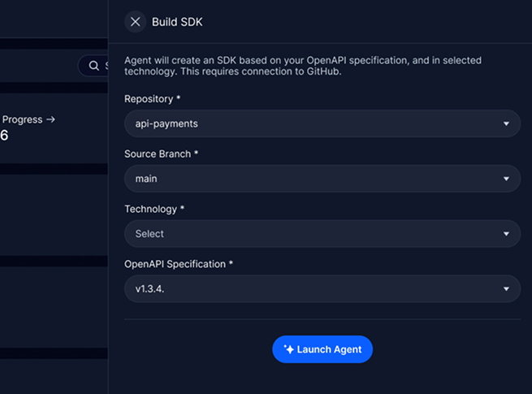Screen dimensions: 532x394
Task: Close the Build SDK panel
Action: [x=135, y=22]
